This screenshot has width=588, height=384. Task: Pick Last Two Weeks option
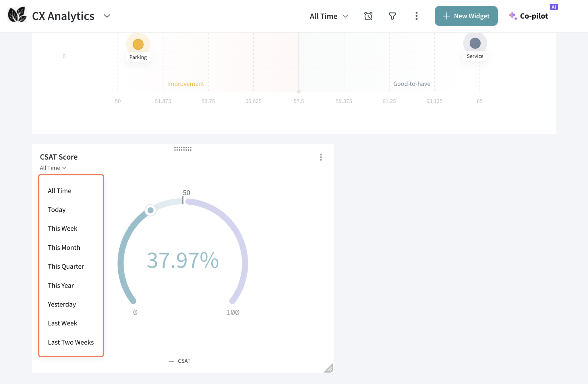[71, 342]
